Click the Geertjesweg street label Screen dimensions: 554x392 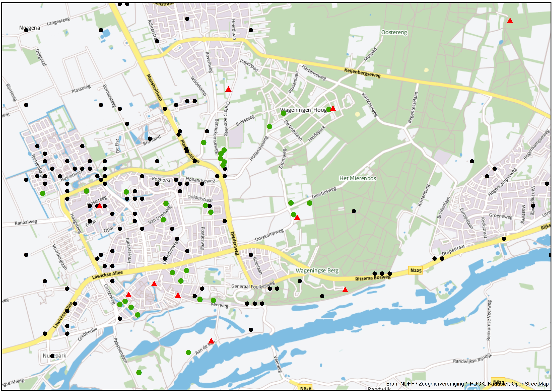(324, 193)
